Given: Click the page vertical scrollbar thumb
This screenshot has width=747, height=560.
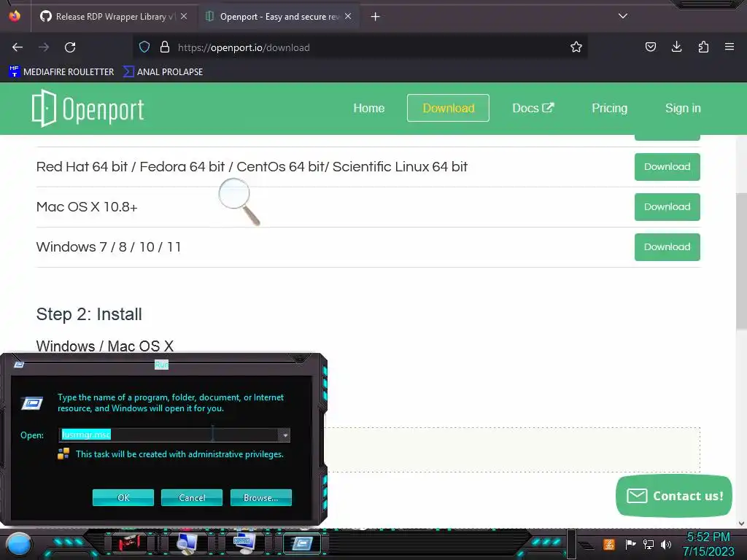Looking at the screenshot, I should (x=741, y=261).
